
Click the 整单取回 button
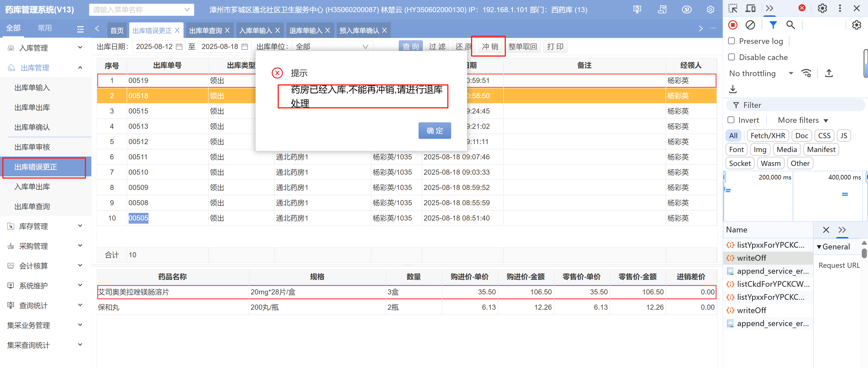pyautogui.click(x=522, y=46)
